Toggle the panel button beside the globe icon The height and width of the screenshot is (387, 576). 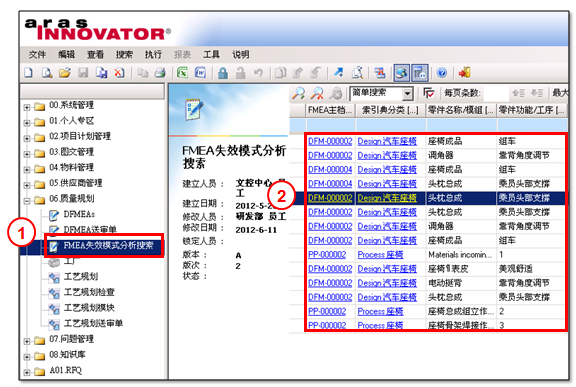point(420,73)
